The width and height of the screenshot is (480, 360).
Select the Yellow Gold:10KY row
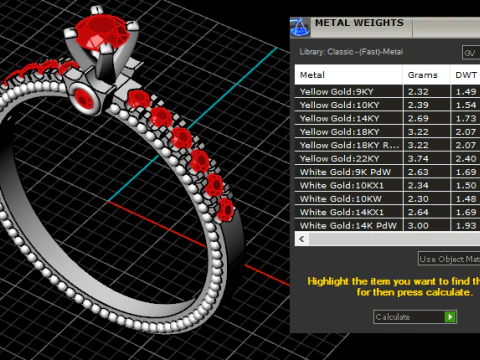tap(387, 105)
